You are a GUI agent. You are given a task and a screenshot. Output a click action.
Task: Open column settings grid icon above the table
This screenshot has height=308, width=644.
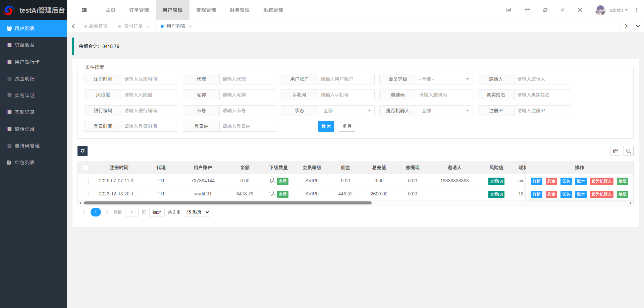(x=615, y=151)
